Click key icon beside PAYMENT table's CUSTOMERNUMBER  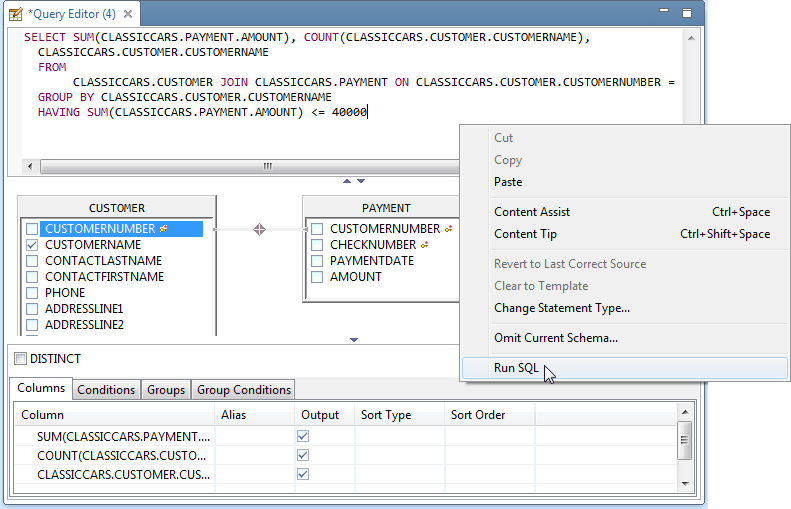coord(449,229)
